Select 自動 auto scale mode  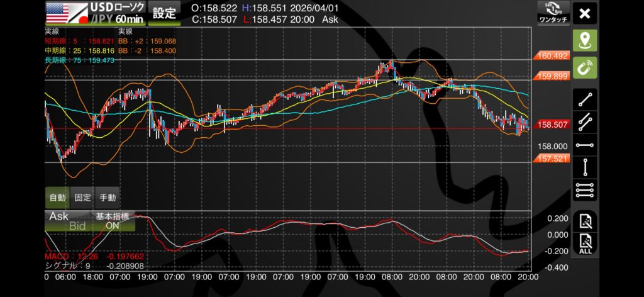coord(57,197)
